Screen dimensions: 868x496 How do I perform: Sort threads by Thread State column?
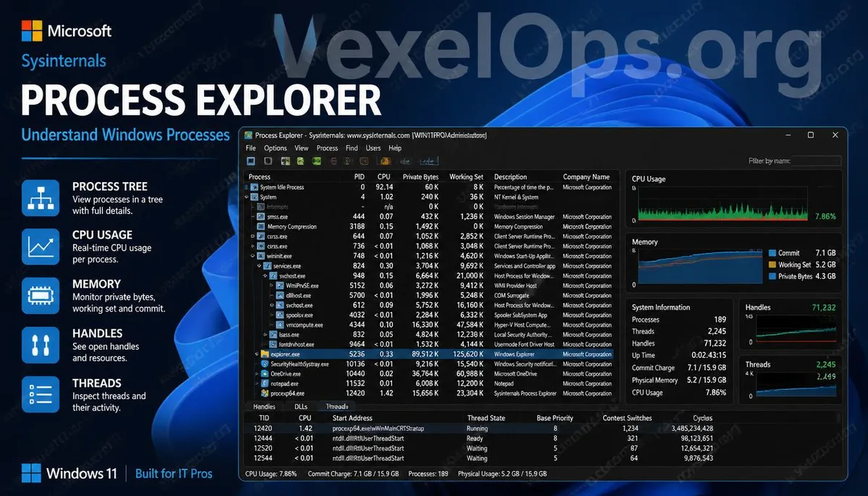pyautogui.click(x=486, y=418)
